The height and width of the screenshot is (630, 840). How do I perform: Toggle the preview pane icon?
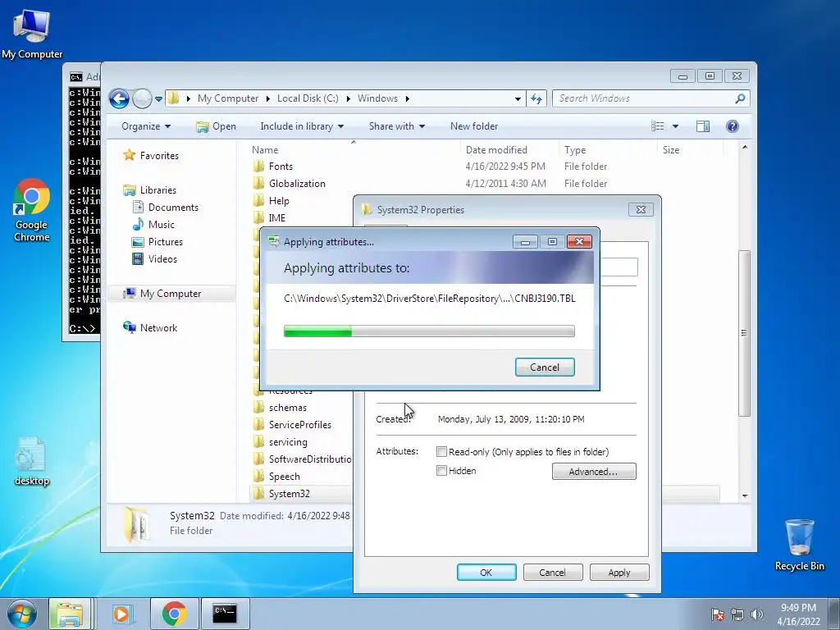(703, 126)
